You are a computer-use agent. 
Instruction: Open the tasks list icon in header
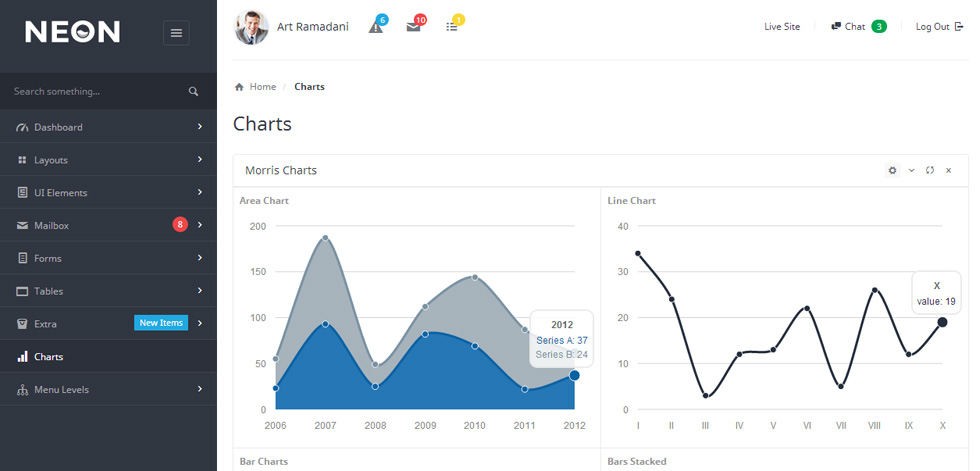point(452,27)
